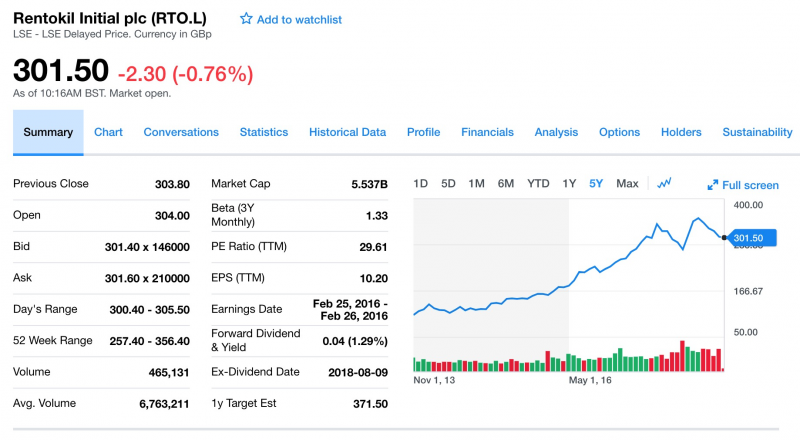
Task: Open the Options tab
Action: pyautogui.click(x=619, y=132)
